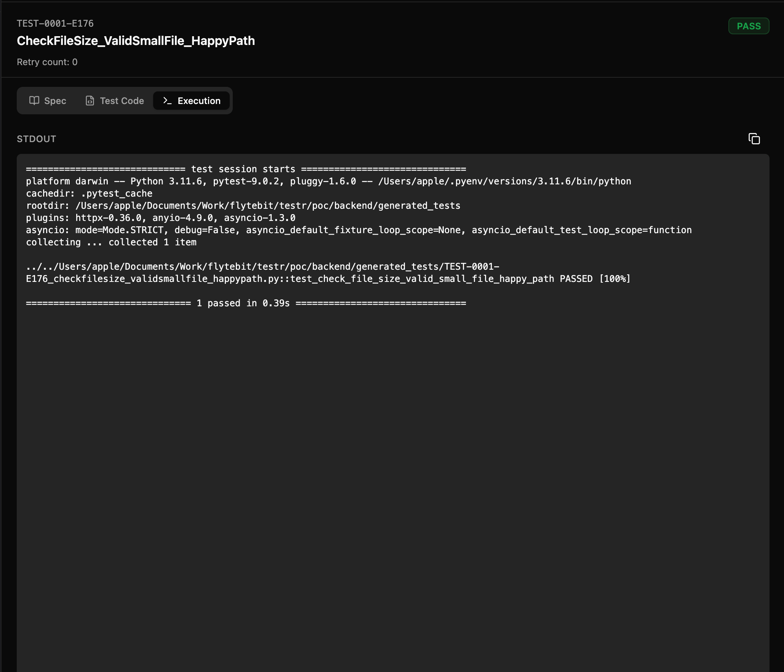Click the PASSED [100%] result text
The height and width of the screenshot is (672, 784).
[595, 279]
